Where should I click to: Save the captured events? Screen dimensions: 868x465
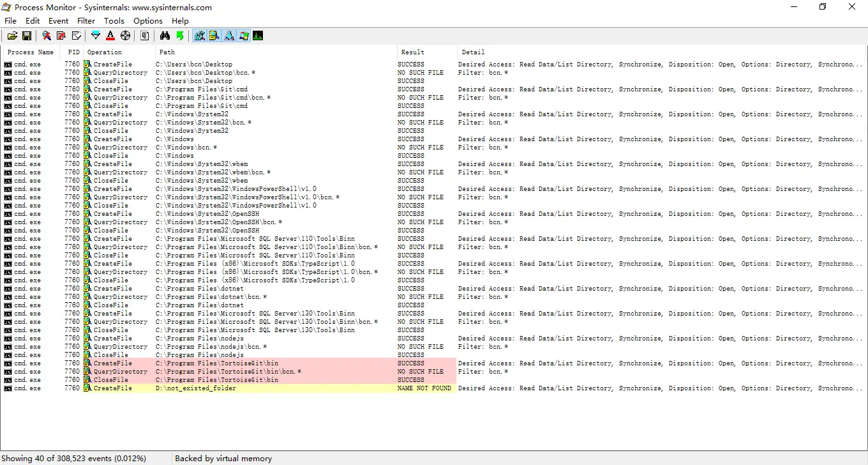click(27, 36)
